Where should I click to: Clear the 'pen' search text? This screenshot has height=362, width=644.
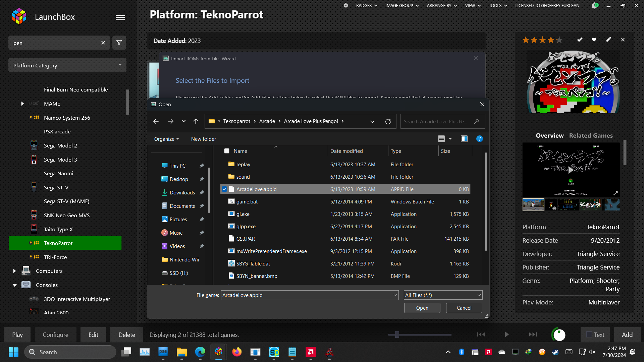(x=103, y=43)
